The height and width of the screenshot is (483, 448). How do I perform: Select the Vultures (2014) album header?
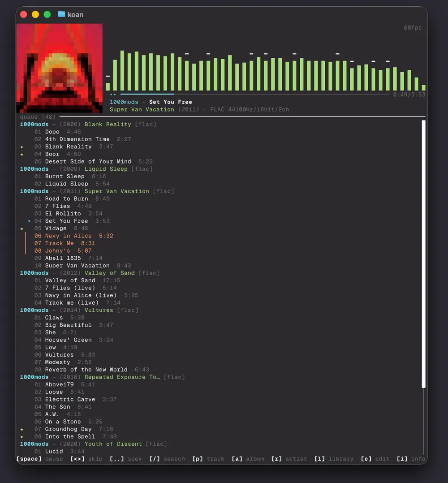click(x=79, y=310)
